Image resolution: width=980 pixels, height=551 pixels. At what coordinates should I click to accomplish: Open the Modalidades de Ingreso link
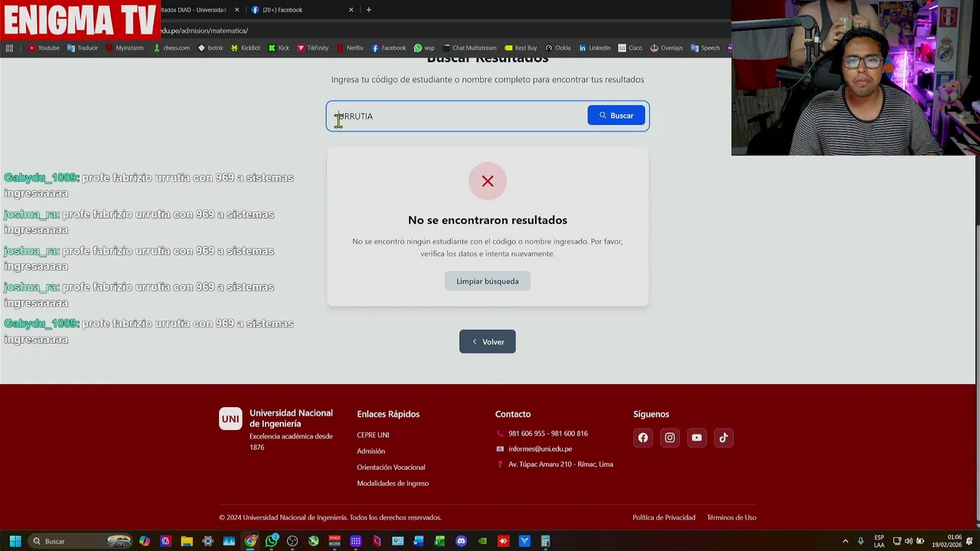point(393,483)
